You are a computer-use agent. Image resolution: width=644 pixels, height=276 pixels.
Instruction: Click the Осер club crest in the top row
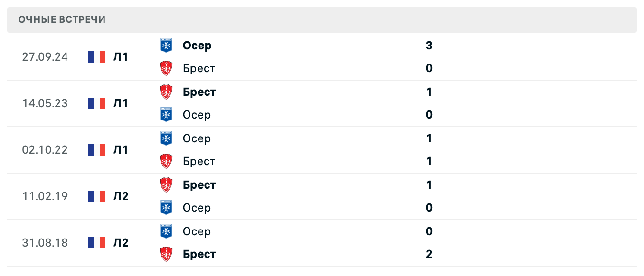[166, 46]
